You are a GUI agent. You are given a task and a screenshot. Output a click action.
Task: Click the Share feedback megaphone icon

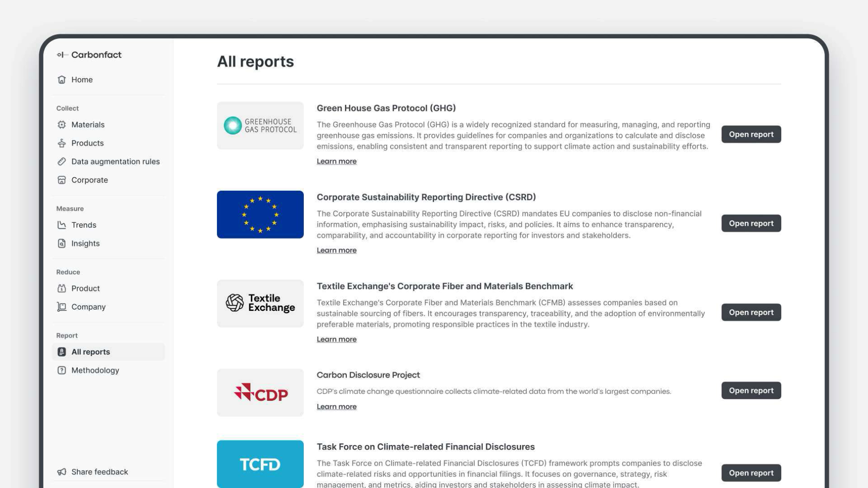click(62, 472)
